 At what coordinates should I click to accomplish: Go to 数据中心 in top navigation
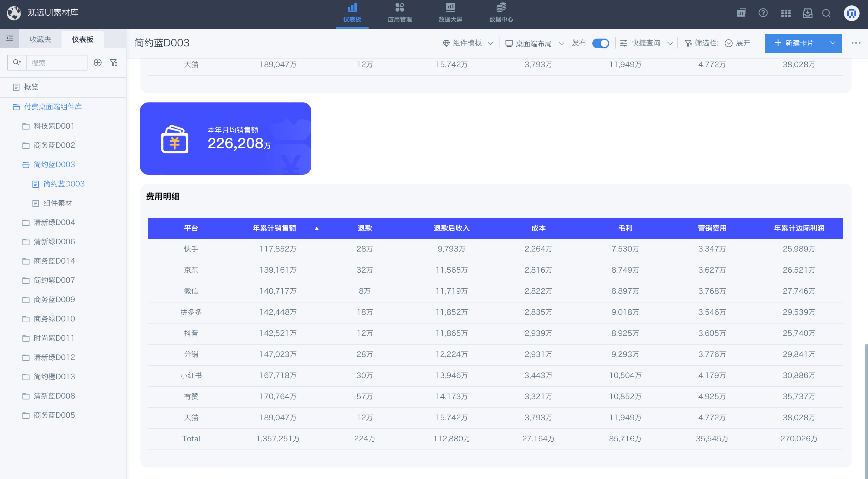(501, 13)
